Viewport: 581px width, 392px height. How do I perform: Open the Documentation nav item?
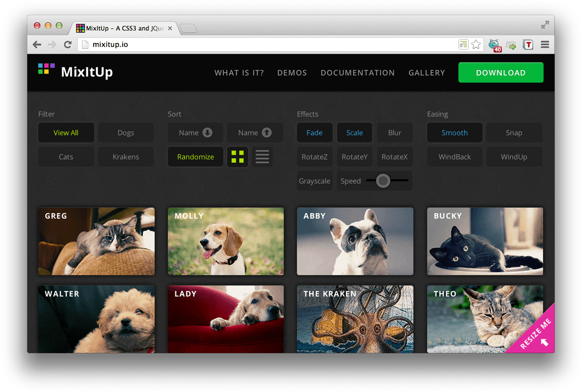coord(358,73)
